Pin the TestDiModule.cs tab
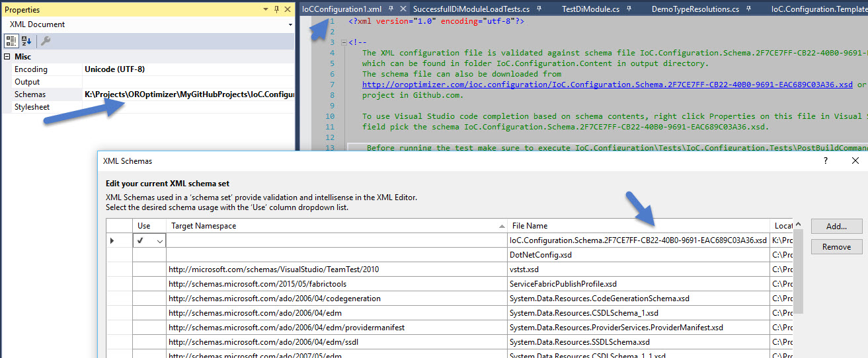The height and width of the screenshot is (358, 868). 629,9
